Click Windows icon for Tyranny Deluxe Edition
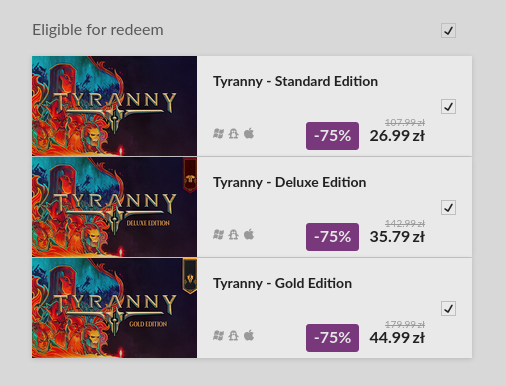Image resolution: width=506 pixels, height=386 pixels. (218, 235)
